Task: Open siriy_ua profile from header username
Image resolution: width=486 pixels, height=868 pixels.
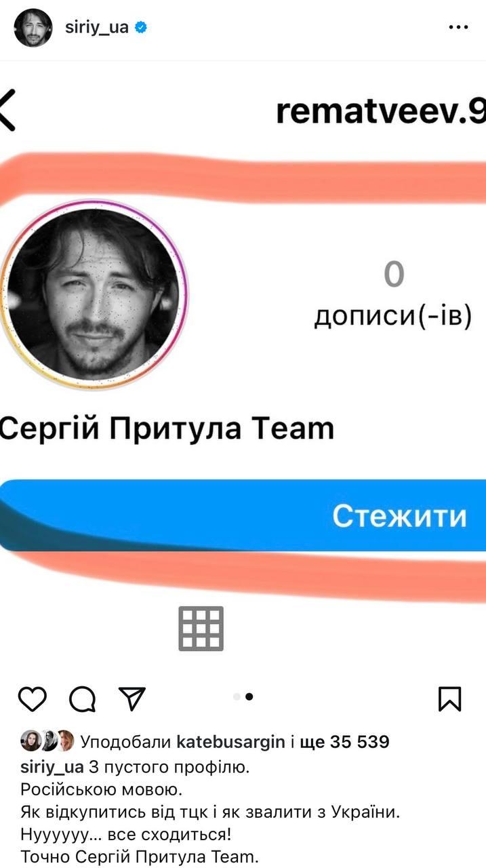Action: [x=96, y=28]
